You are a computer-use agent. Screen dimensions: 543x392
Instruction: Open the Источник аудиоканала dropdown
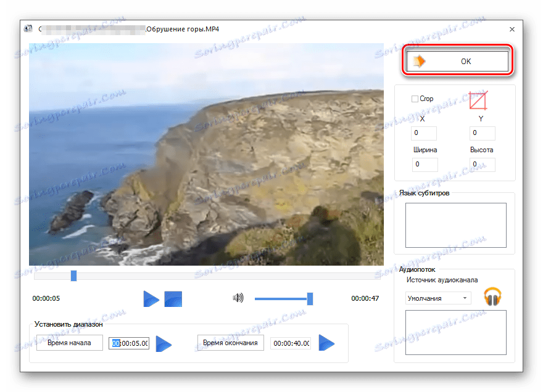point(438,298)
